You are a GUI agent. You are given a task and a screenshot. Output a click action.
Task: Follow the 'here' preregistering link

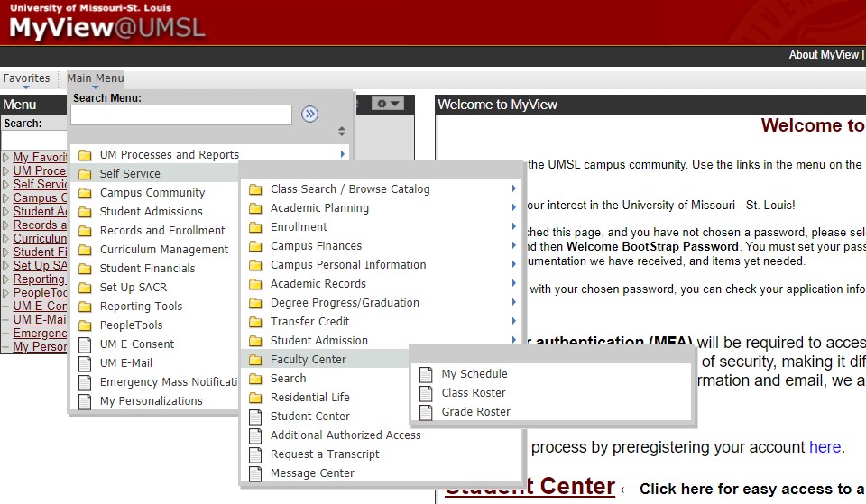(x=825, y=447)
